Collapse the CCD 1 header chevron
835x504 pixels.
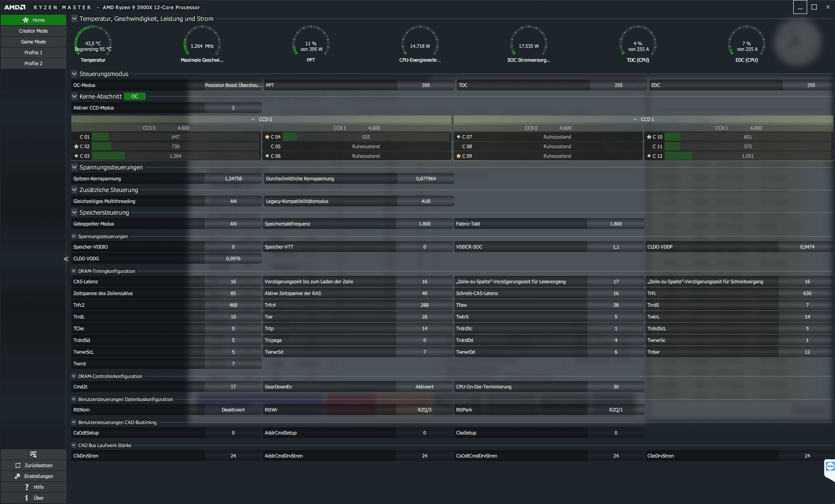[x=635, y=119]
